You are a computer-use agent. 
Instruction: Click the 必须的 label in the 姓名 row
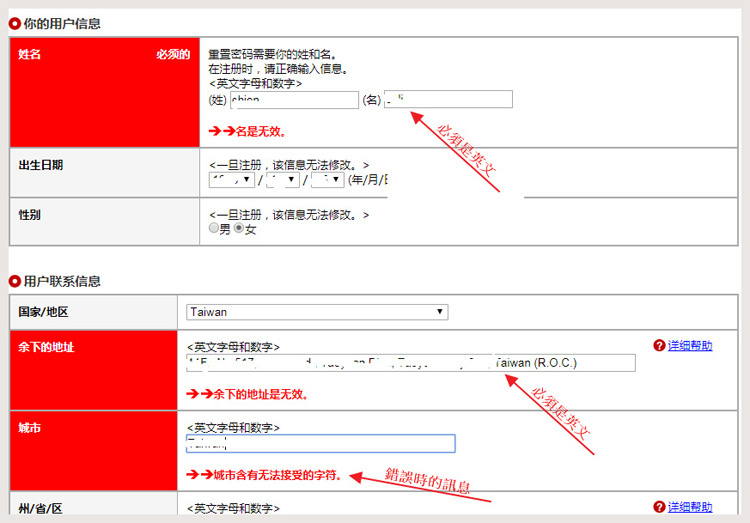[x=172, y=54]
